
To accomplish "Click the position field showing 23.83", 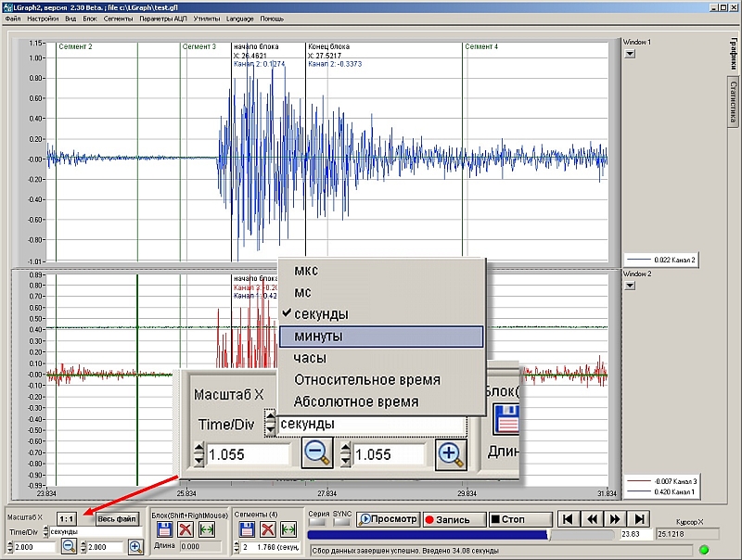I will click(x=635, y=534).
